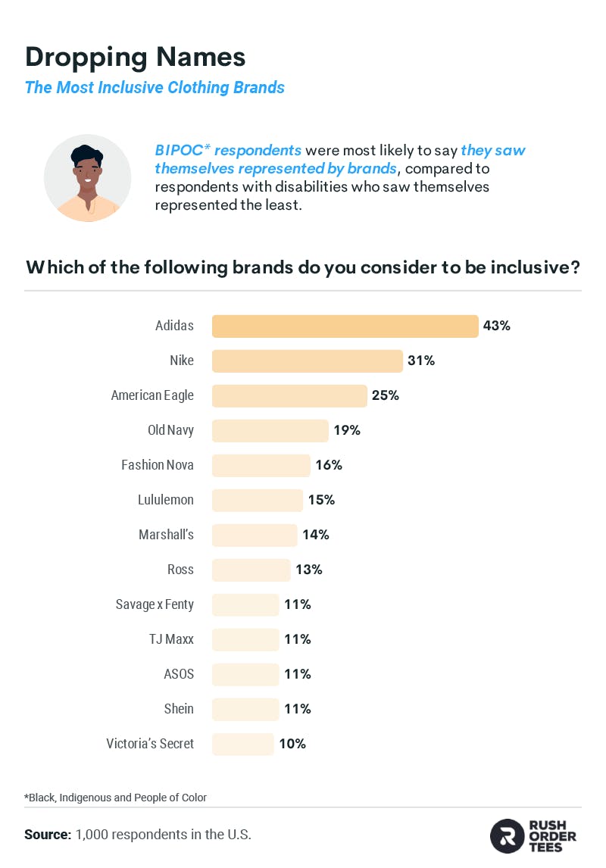Click the Black, Indigenous and People of Color footnote

point(115,798)
